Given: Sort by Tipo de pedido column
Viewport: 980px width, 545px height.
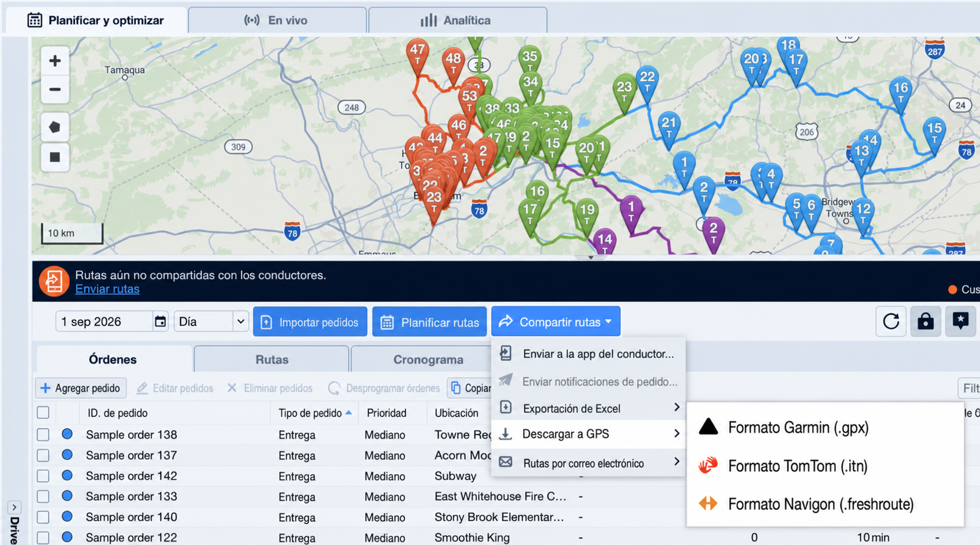Looking at the screenshot, I should (x=315, y=413).
